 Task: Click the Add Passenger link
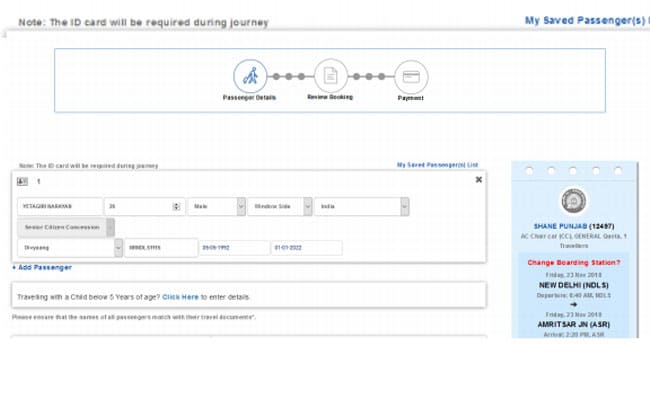tap(42, 268)
